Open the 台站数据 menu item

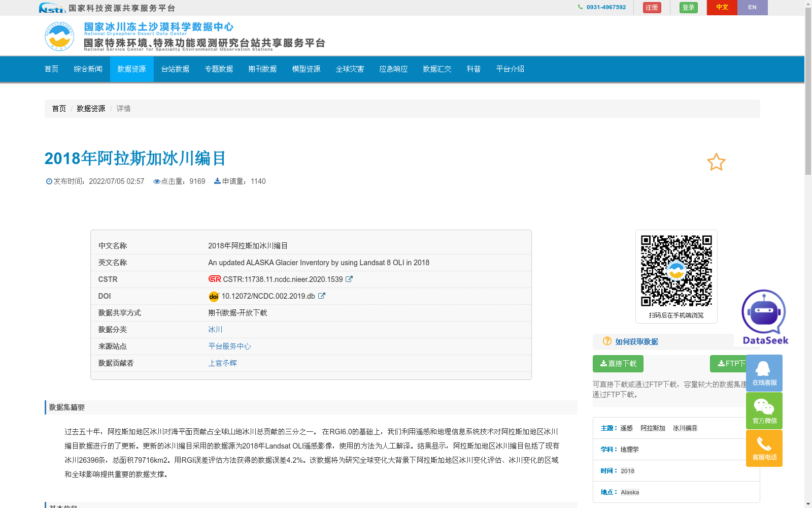click(176, 69)
